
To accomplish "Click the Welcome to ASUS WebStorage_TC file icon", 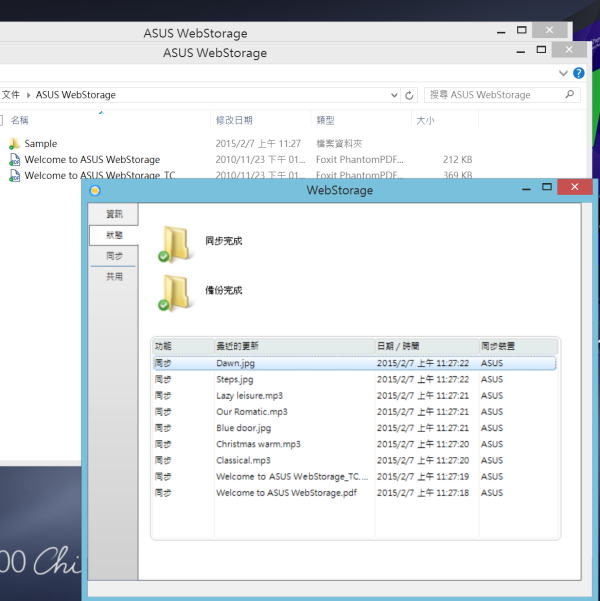I will pos(15,176).
